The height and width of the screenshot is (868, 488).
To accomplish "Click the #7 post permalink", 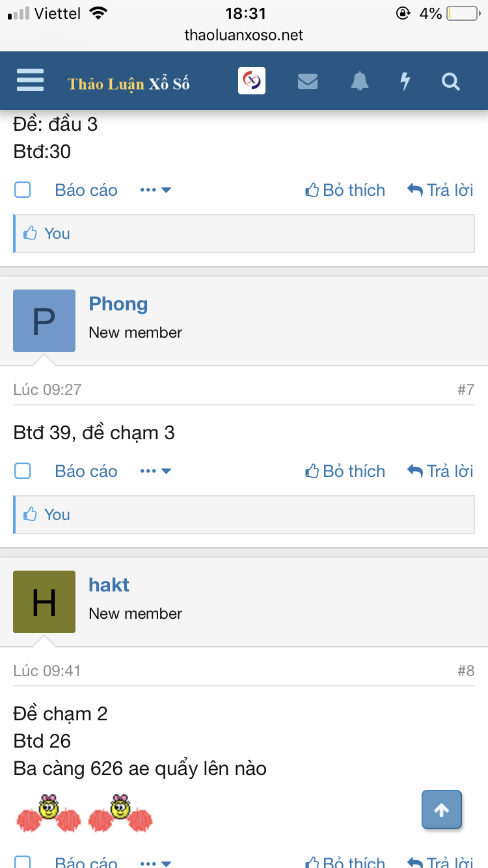I will point(466,390).
